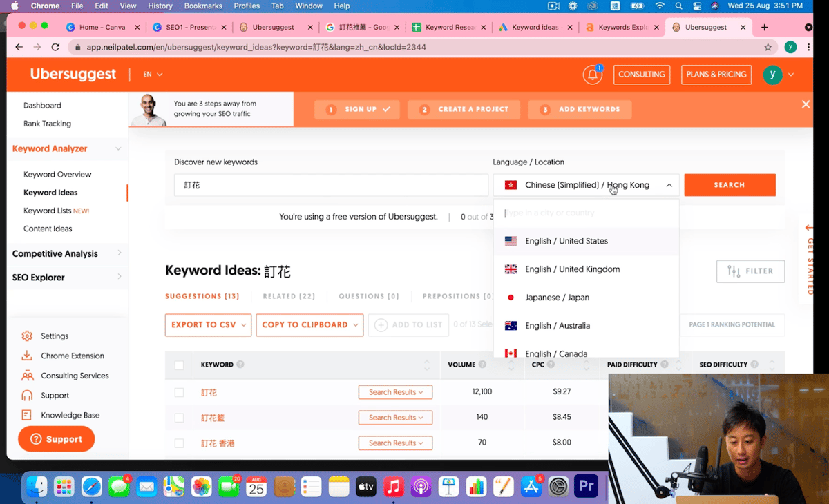The width and height of the screenshot is (829, 504).
Task: Open Plans & Pricing page
Action: coord(716,75)
